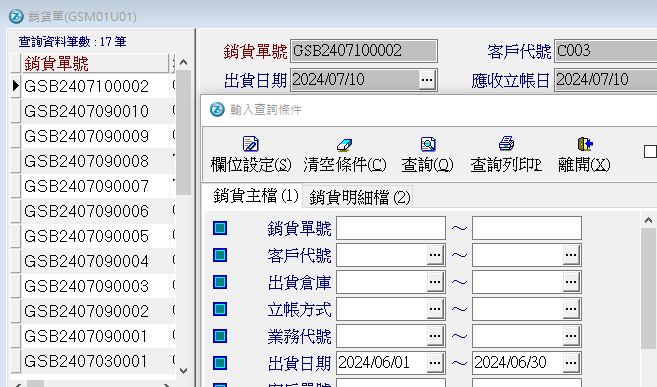Open lookup for 客戶代號 to field
This screenshot has width=657, height=387.
[x=571, y=255]
